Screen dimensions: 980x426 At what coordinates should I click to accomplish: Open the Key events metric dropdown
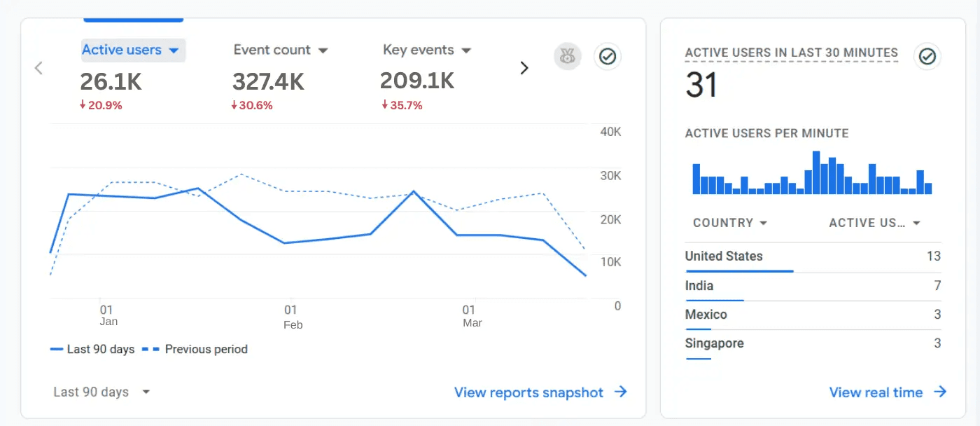click(466, 50)
